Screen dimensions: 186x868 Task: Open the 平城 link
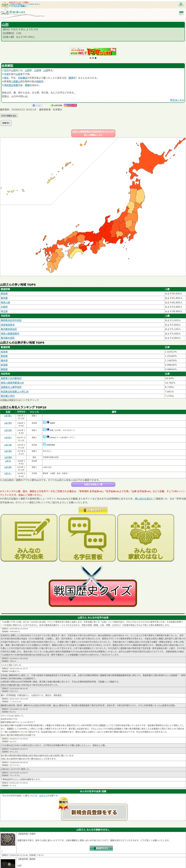click(6, 74)
